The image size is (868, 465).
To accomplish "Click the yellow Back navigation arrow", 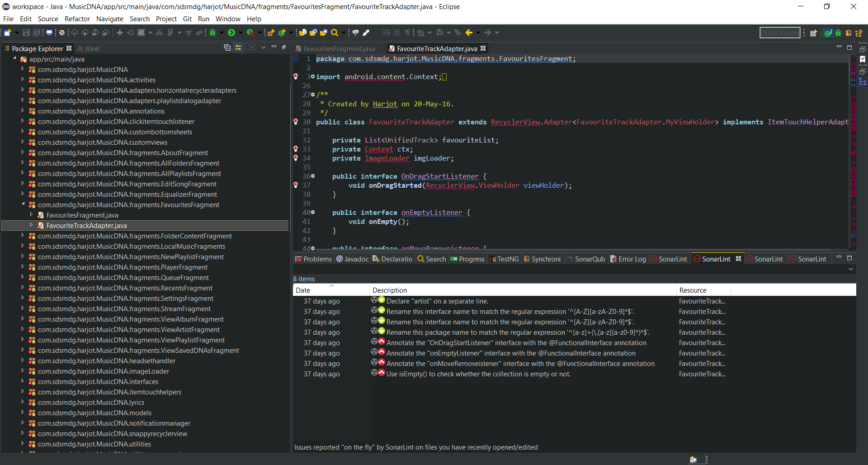I will coord(469,33).
